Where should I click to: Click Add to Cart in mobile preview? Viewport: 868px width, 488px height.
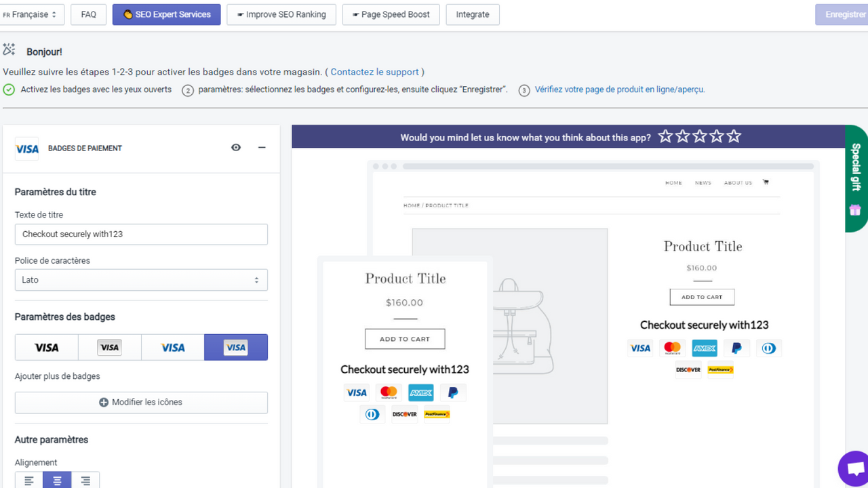coord(405,339)
